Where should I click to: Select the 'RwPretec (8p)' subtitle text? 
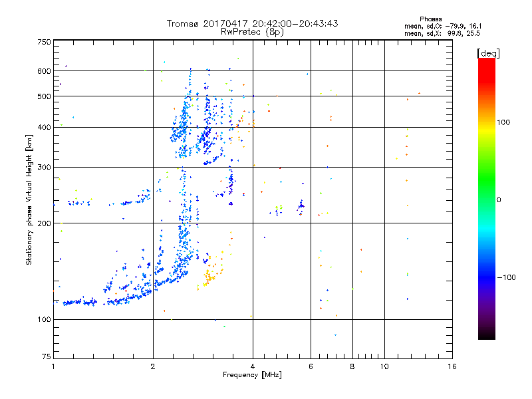(252, 32)
